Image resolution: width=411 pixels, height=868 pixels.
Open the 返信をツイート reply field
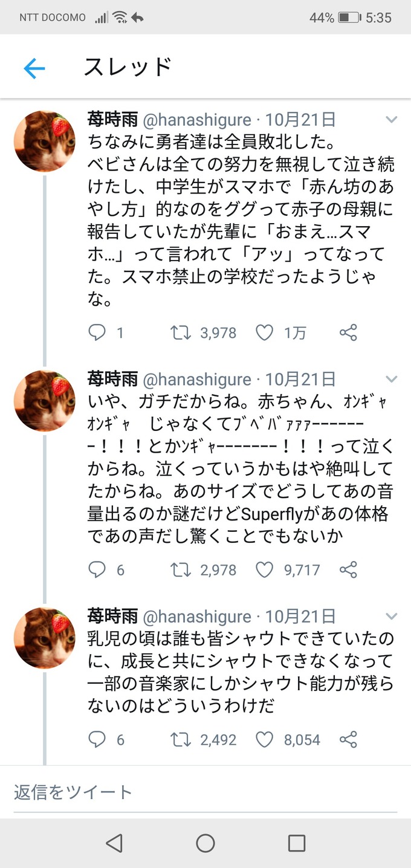click(205, 792)
